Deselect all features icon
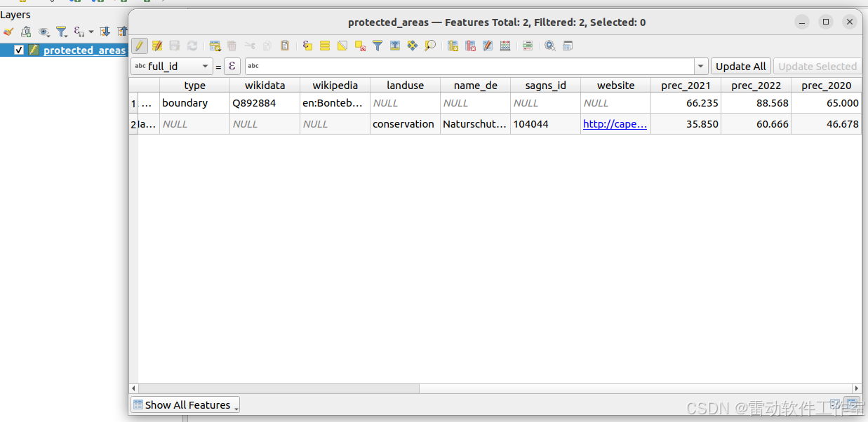The height and width of the screenshot is (422, 868). coord(360,46)
